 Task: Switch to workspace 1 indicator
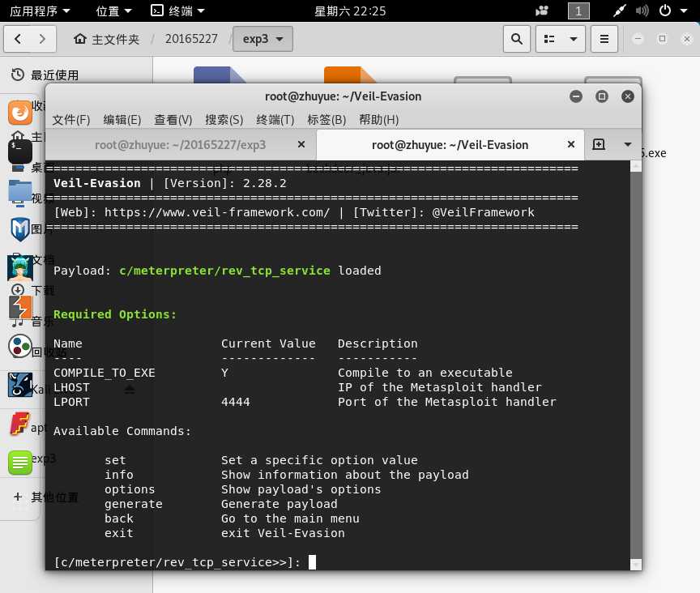[578, 11]
